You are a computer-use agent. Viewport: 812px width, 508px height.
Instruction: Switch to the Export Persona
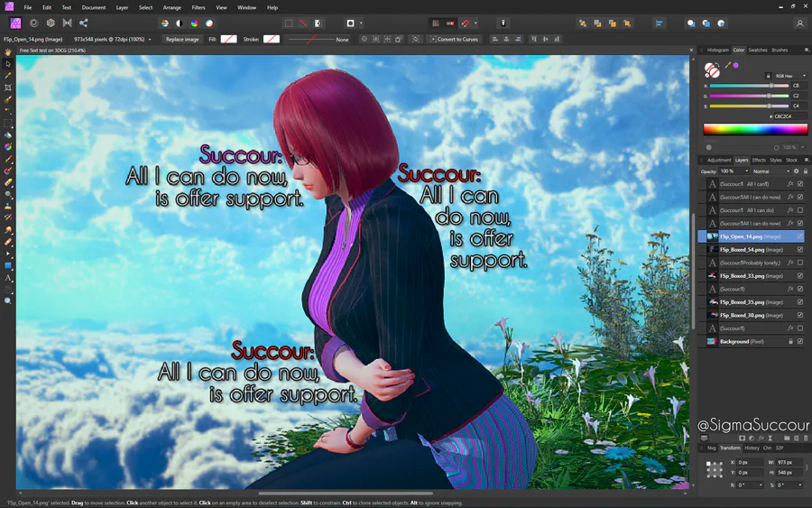83,23
